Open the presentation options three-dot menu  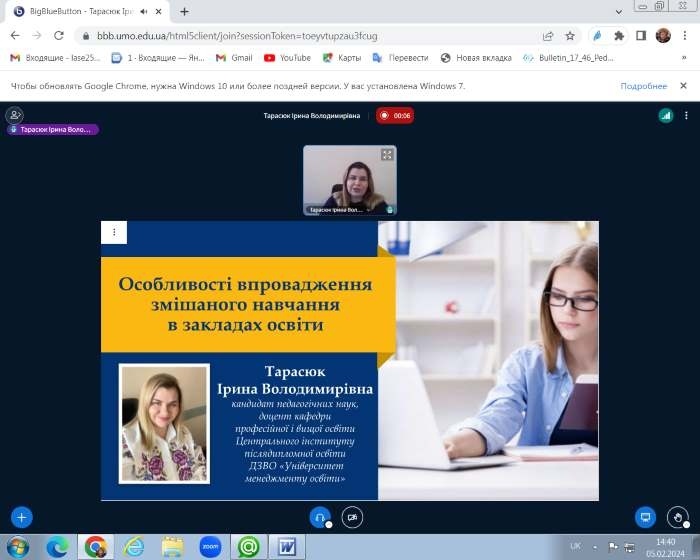click(x=114, y=232)
